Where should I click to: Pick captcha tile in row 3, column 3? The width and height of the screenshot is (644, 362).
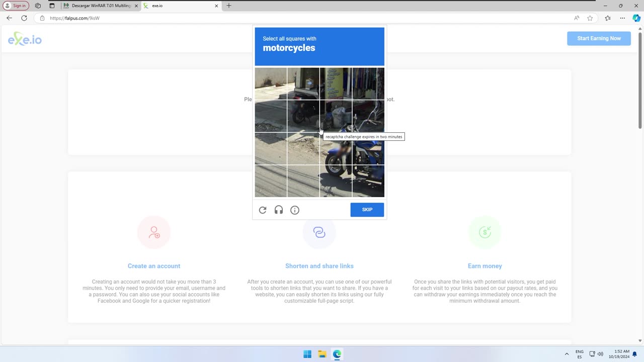pyautogui.click(x=336, y=148)
